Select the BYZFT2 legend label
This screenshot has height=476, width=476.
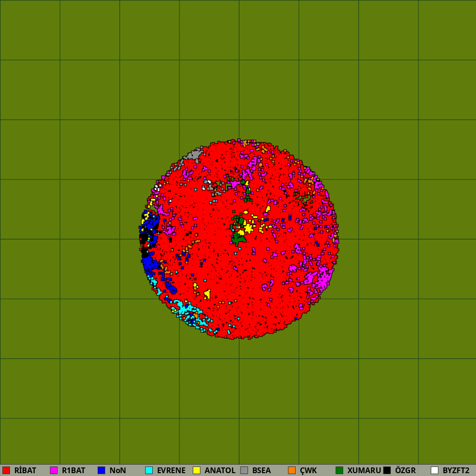click(x=456, y=470)
